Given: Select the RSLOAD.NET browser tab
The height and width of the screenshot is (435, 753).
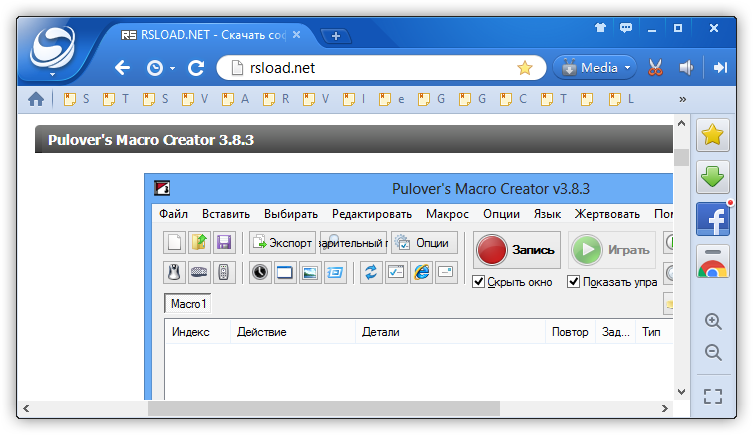Looking at the screenshot, I should click(x=206, y=35).
